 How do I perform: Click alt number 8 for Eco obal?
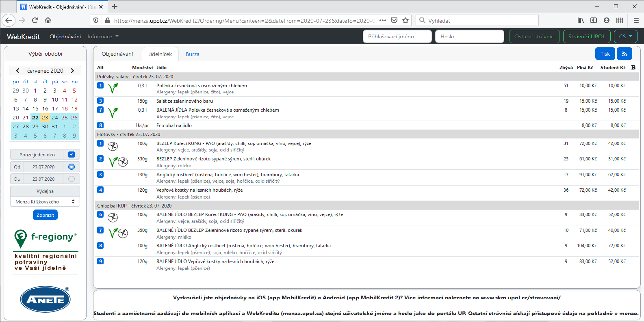[100, 125]
